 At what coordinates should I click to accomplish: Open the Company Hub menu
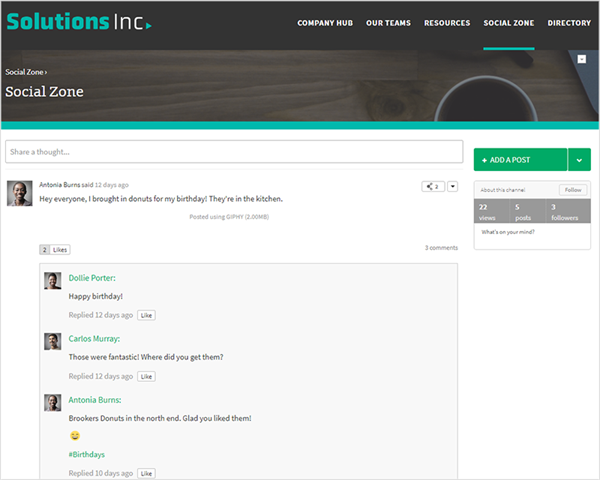pyautogui.click(x=323, y=23)
